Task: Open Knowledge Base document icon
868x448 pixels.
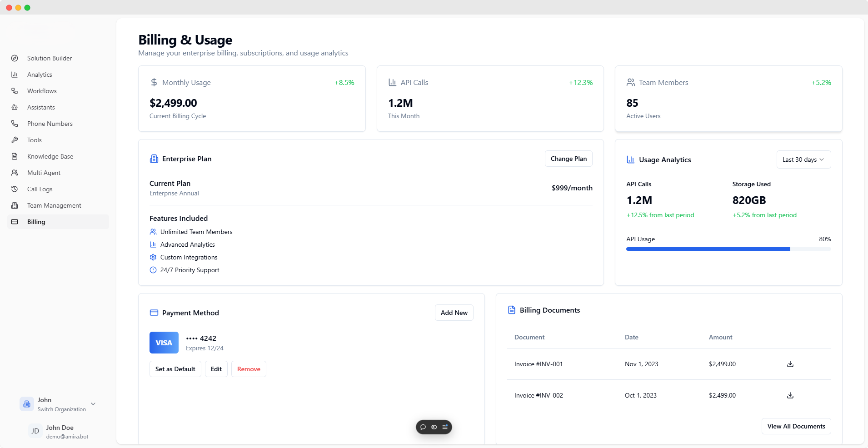Action: coord(15,156)
